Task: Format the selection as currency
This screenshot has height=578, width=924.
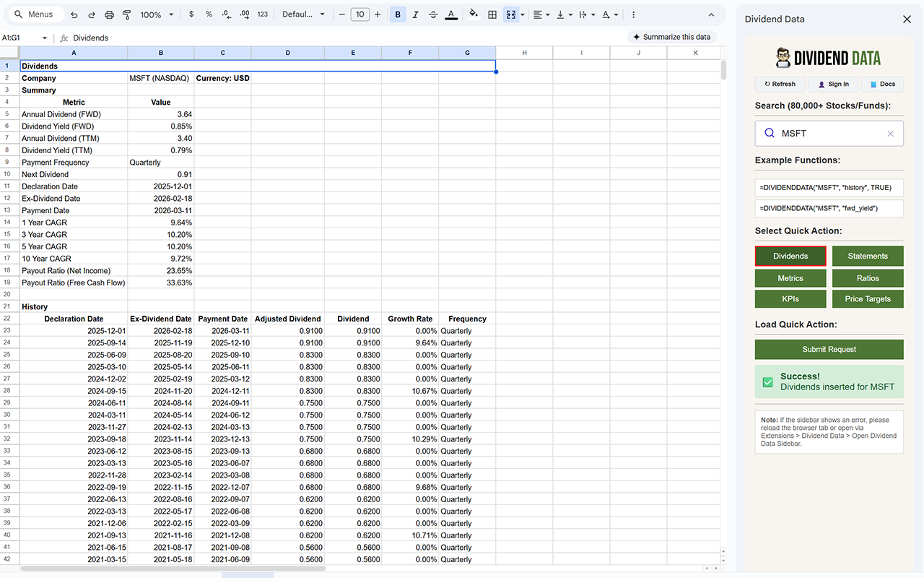Action: (x=191, y=14)
